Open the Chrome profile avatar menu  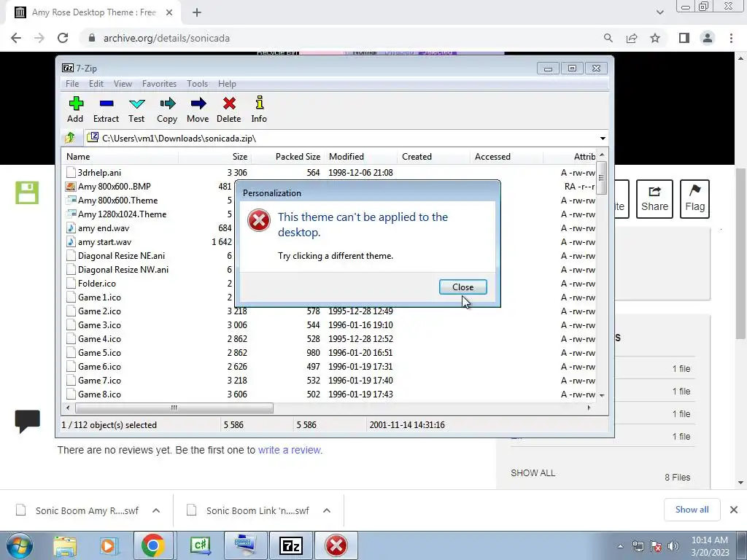[x=708, y=38]
